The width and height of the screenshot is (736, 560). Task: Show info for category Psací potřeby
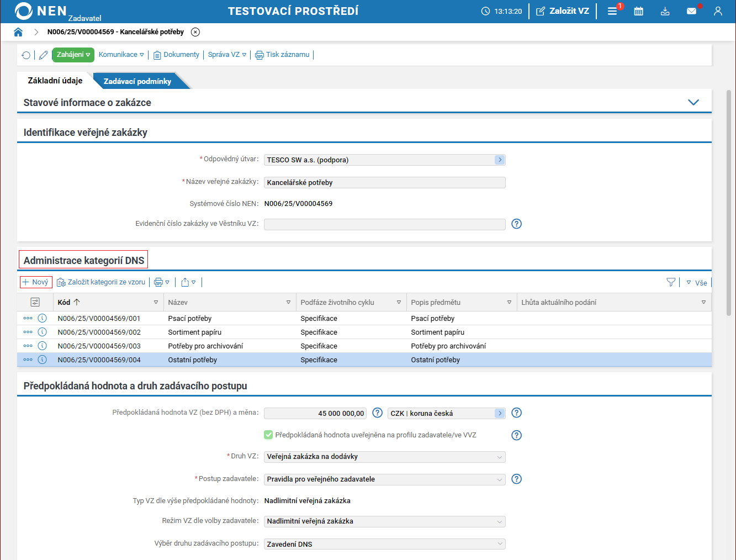[x=42, y=318]
